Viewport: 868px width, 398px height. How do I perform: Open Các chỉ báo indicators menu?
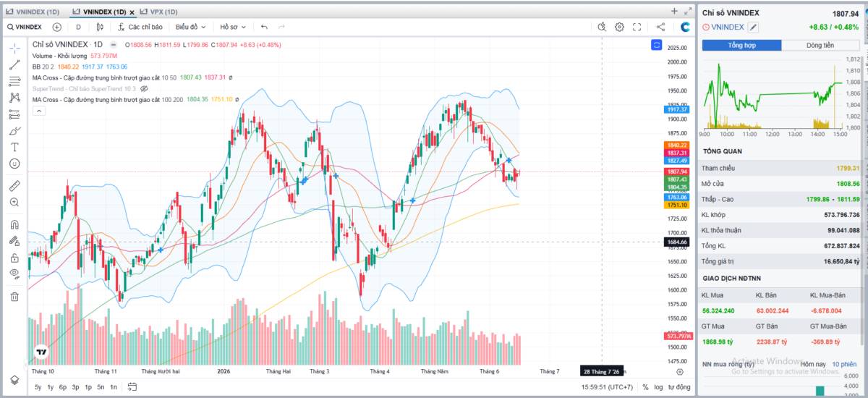tap(140, 27)
